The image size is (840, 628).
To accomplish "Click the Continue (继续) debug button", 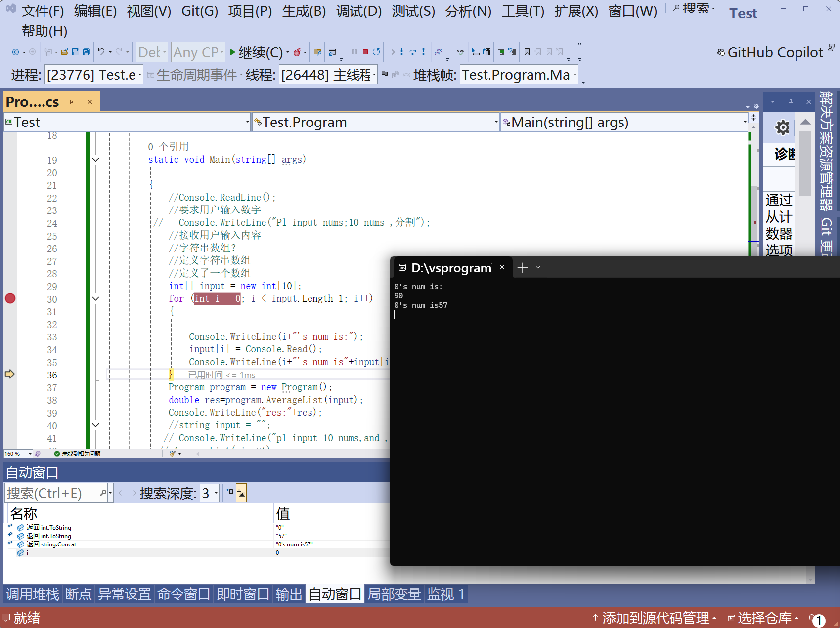I will [x=256, y=52].
